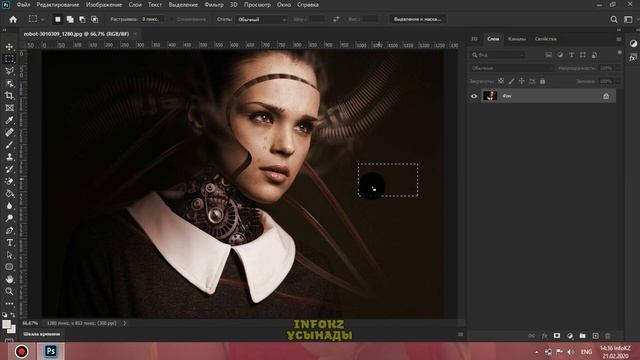Open the extra tools ellipsis menu
The image size is (640, 360).
pos(9,304)
